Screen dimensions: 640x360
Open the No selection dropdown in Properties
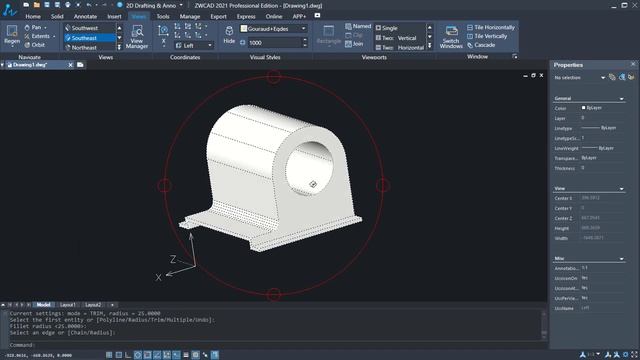[x=580, y=78]
